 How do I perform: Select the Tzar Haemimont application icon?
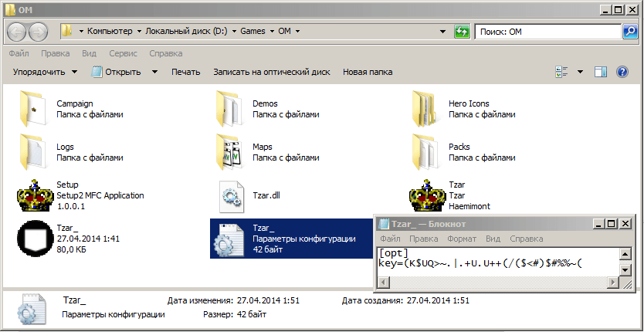pos(427,195)
